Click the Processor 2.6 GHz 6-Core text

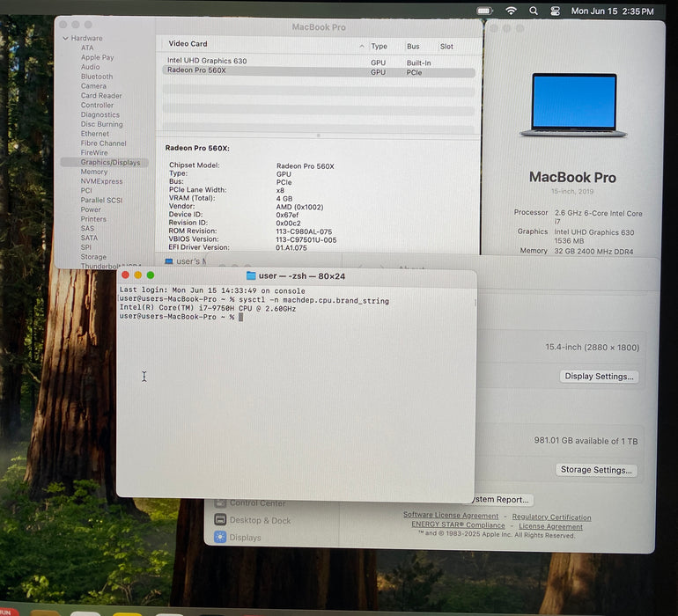(598, 216)
